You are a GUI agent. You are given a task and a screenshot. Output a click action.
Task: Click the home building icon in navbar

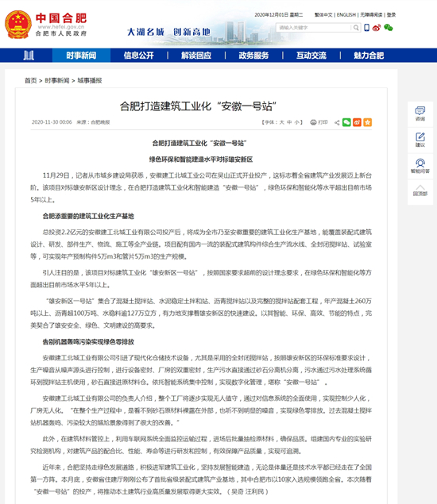[x=29, y=56]
